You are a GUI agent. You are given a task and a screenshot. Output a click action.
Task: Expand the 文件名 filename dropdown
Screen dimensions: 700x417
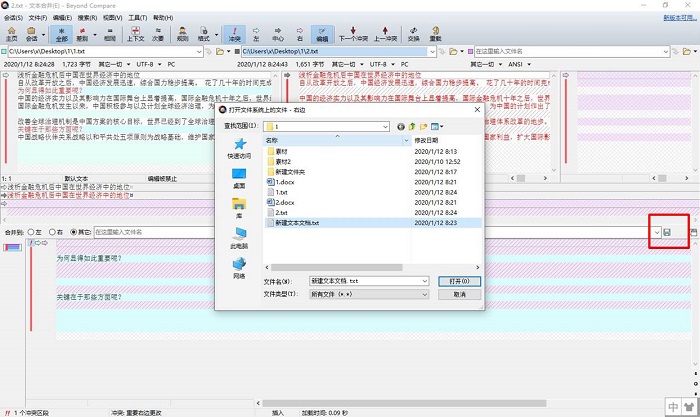(425, 281)
